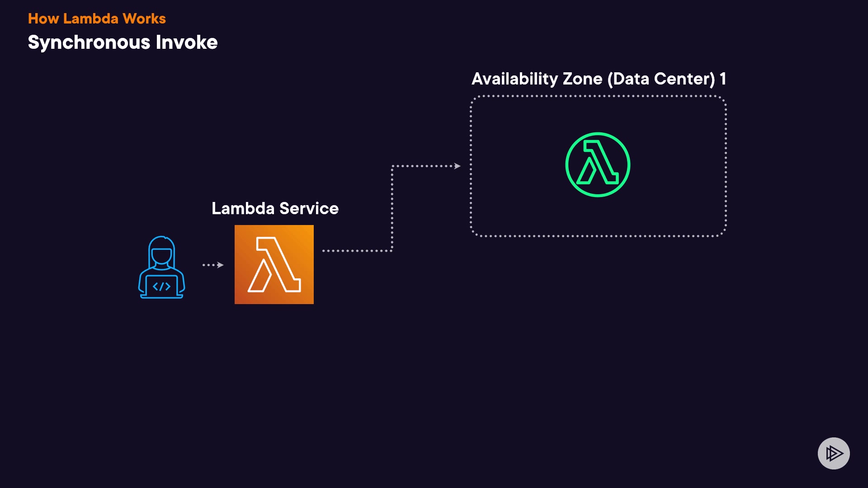Click the orange Lambda Service icon
868x488 pixels.
point(274,264)
